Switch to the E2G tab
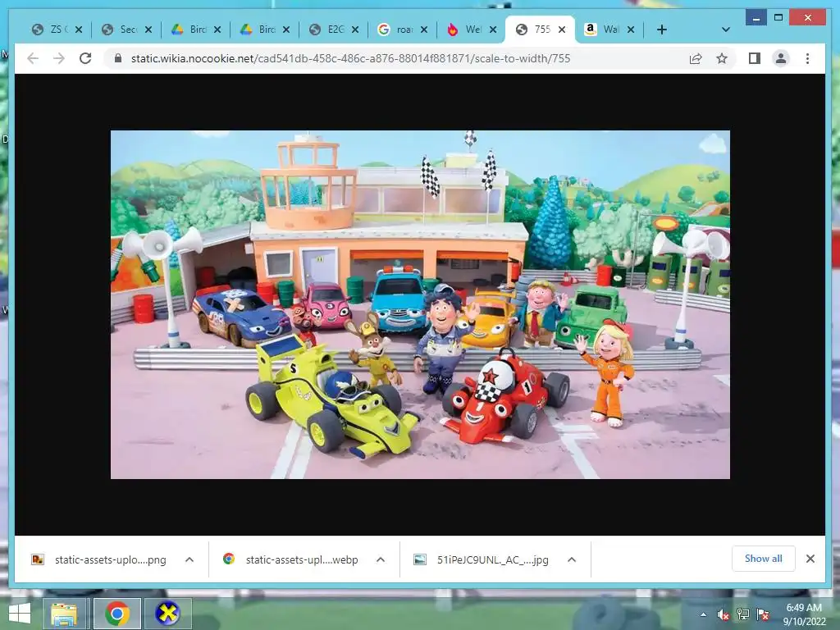Viewport: 840px width, 630px height. coord(326,30)
